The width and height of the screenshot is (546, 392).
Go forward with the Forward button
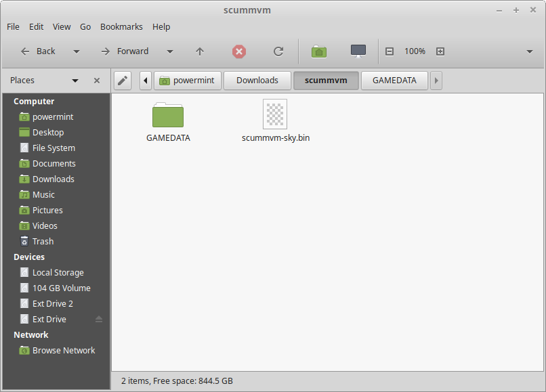[125, 51]
